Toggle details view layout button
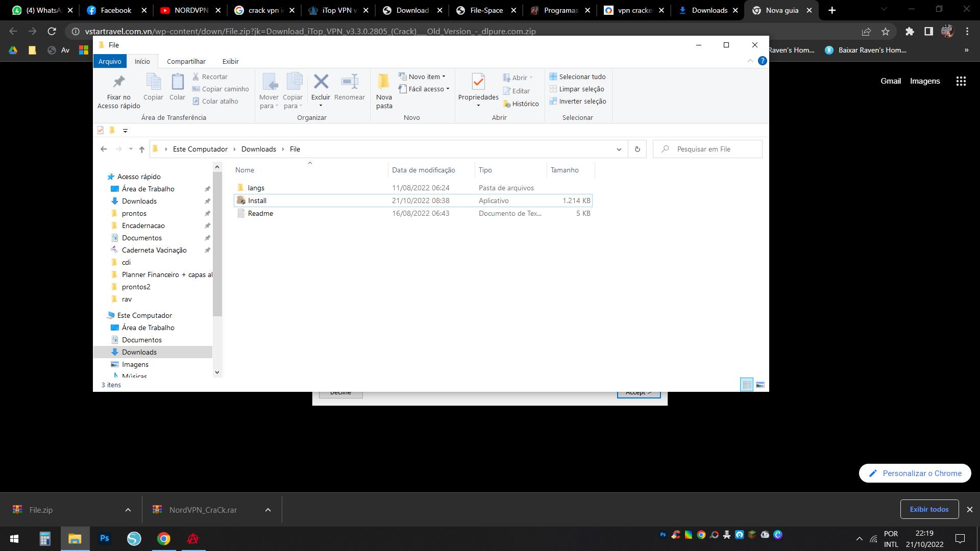The width and height of the screenshot is (980, 551). 746,385
